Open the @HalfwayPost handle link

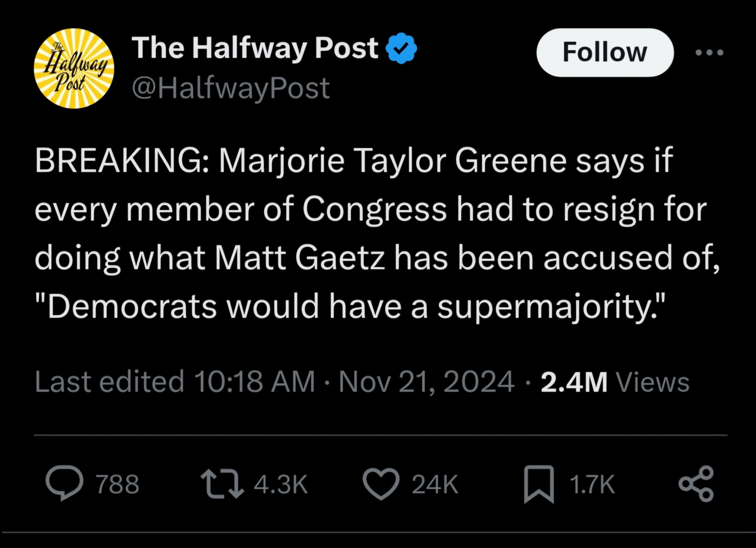(231, 88)
